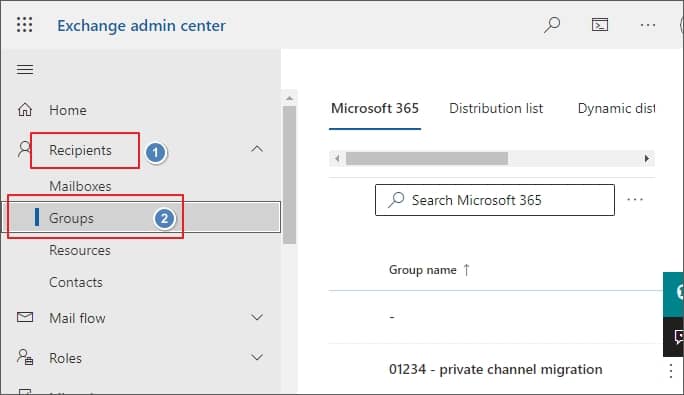
Task: Toggle the hamburger navigation menu
Action: click(x=25, y=69)
